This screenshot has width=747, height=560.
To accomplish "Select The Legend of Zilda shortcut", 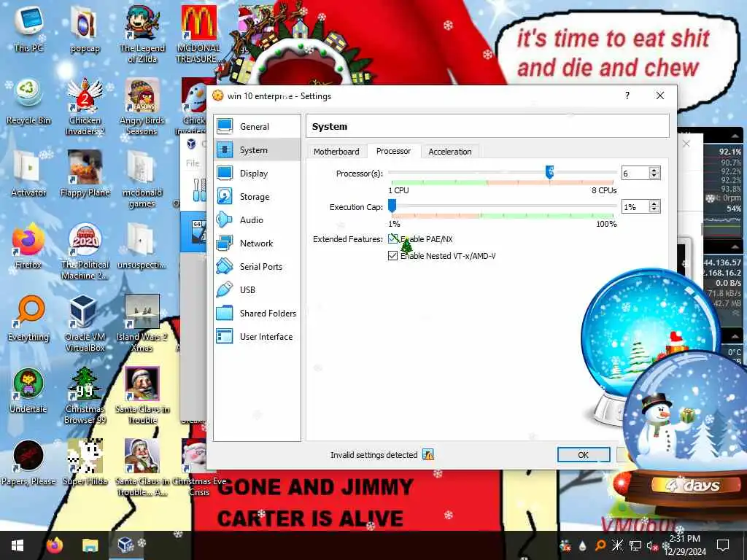I will (142, 34).
